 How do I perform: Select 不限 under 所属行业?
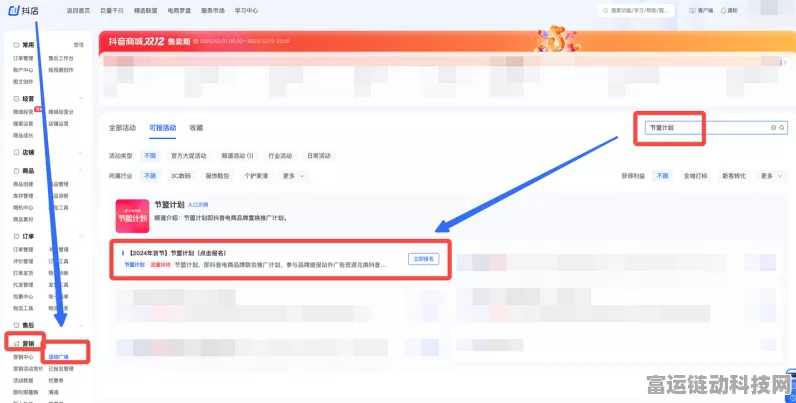(x=150, y=176)
